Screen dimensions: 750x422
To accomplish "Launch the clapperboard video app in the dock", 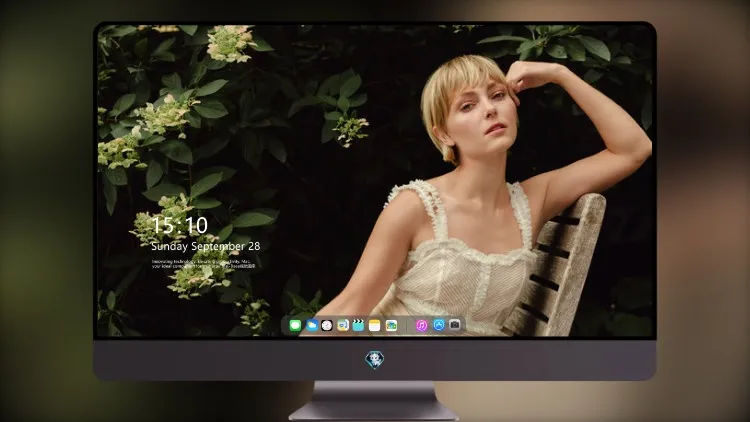I will tap(358, 326).
